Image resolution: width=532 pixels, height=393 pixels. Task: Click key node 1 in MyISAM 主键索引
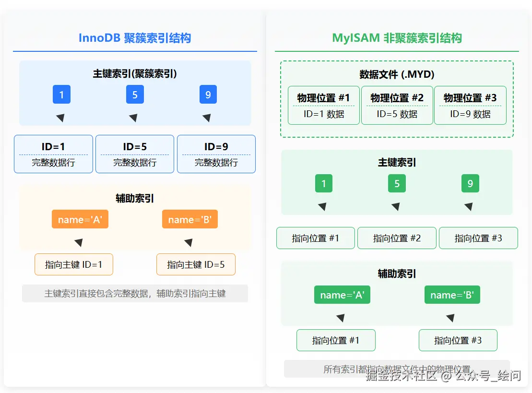(324, 183)
